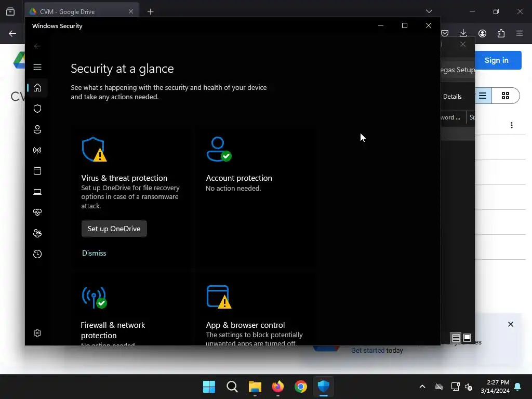Open Device performance & health heart icon
532x399 pixels.
tap(37, 212)
